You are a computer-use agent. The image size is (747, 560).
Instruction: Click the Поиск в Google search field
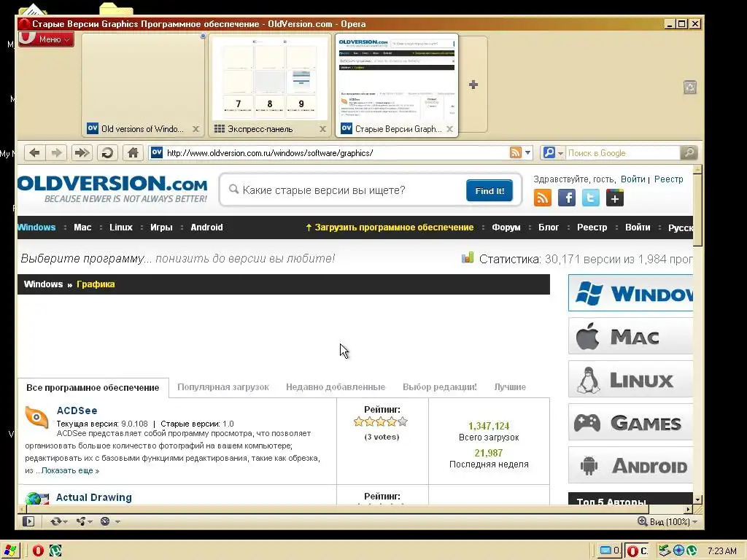(623, 153)
